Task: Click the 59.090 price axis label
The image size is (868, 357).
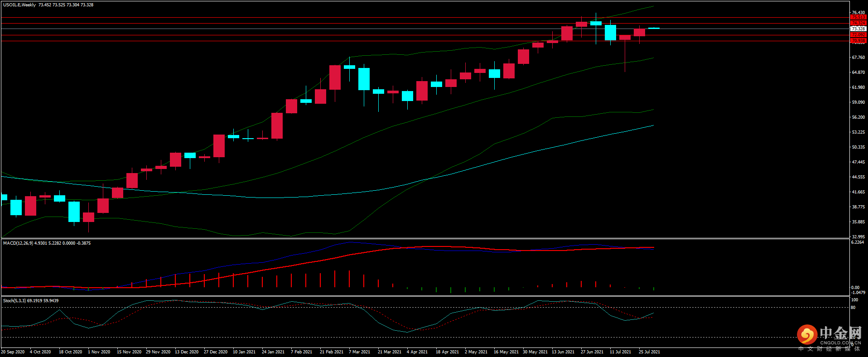Action: pos(858,102)
